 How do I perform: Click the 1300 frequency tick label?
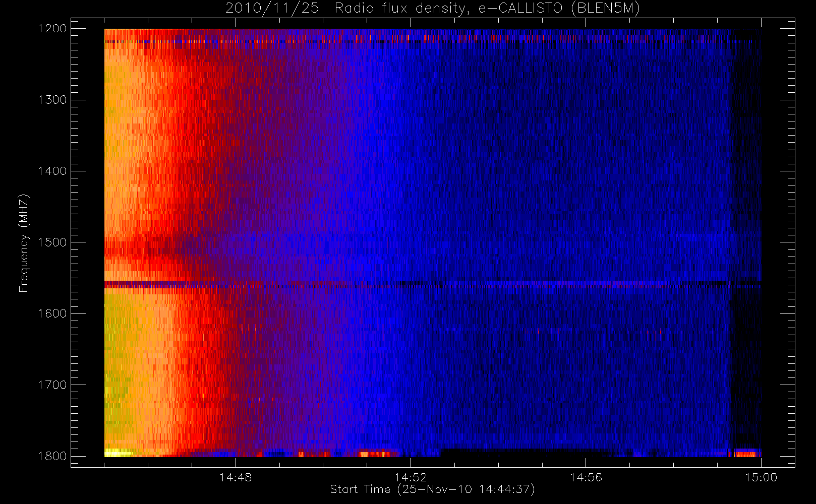52,99
